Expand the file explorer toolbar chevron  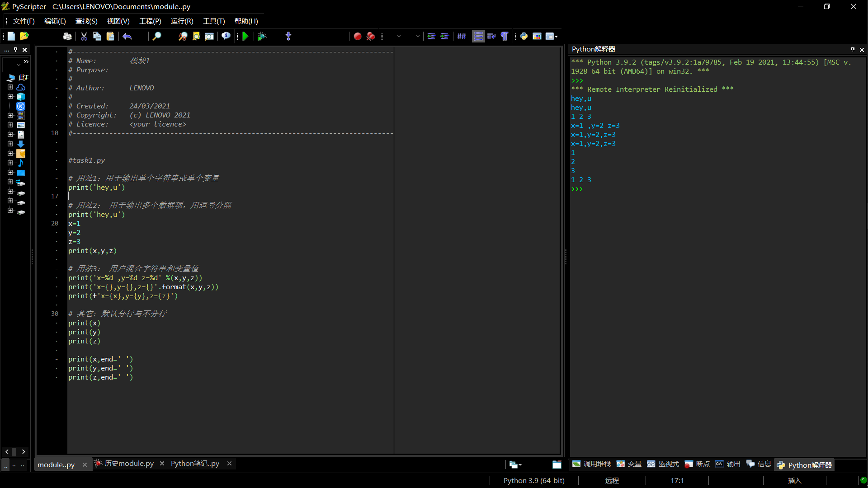click(26, 62)
